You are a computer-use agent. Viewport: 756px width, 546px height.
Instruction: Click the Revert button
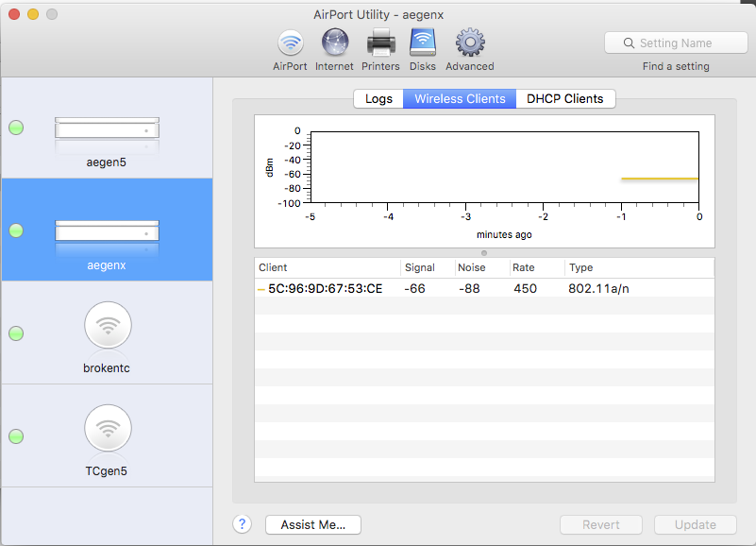601,525
